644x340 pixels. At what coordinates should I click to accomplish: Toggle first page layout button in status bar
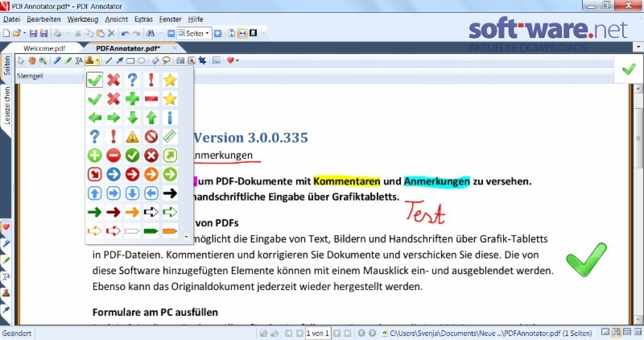[605, 332]
